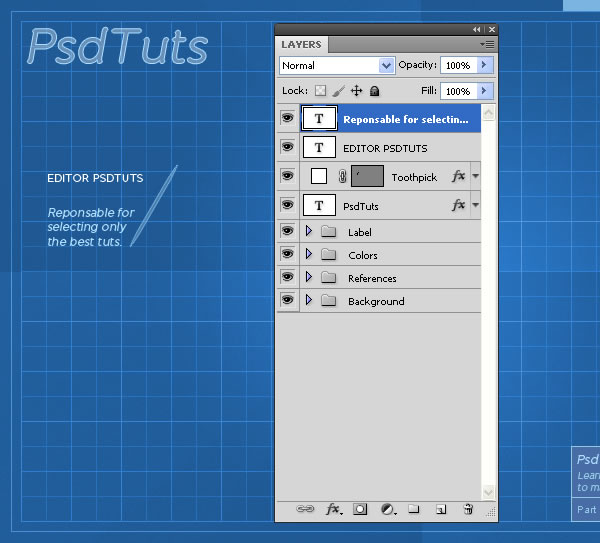Select the LAYERS tab
The image size is (600, 543).
click(302, 45)
